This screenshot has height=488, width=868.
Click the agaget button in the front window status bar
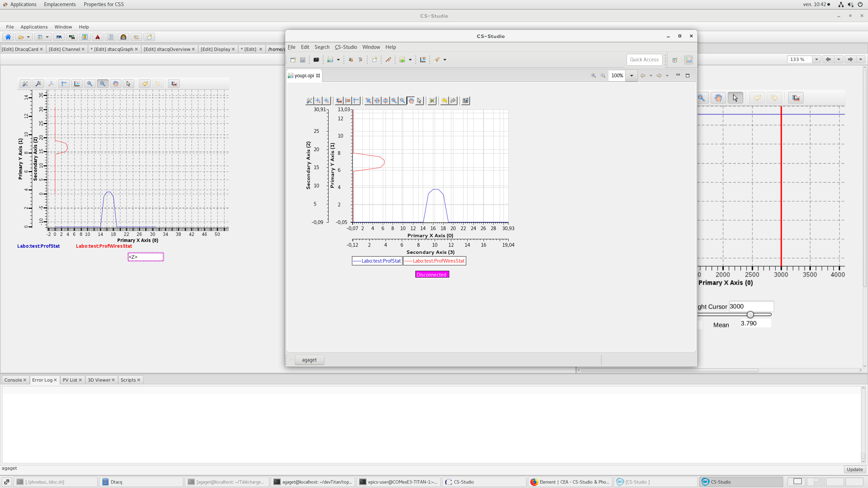tap(309, 360)
